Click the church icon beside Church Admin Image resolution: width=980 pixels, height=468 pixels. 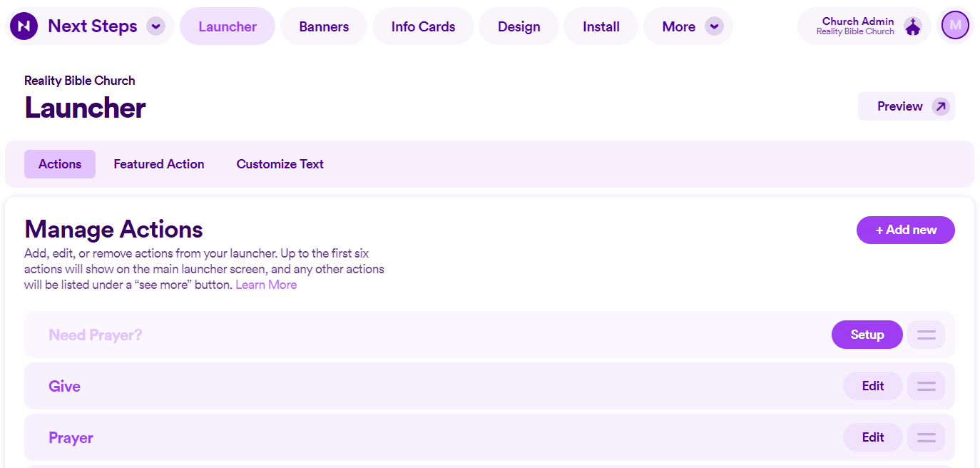(x=912, y=25)
